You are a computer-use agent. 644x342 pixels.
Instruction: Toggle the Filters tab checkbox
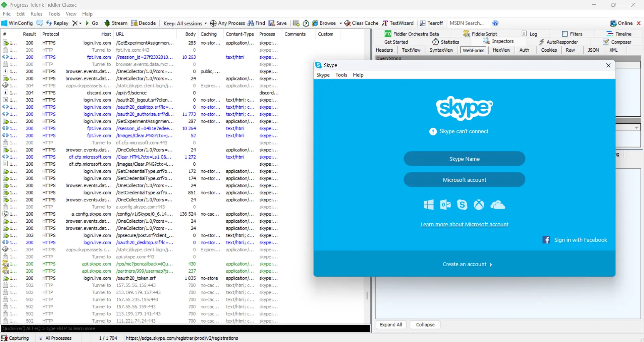tap(565, 34)
